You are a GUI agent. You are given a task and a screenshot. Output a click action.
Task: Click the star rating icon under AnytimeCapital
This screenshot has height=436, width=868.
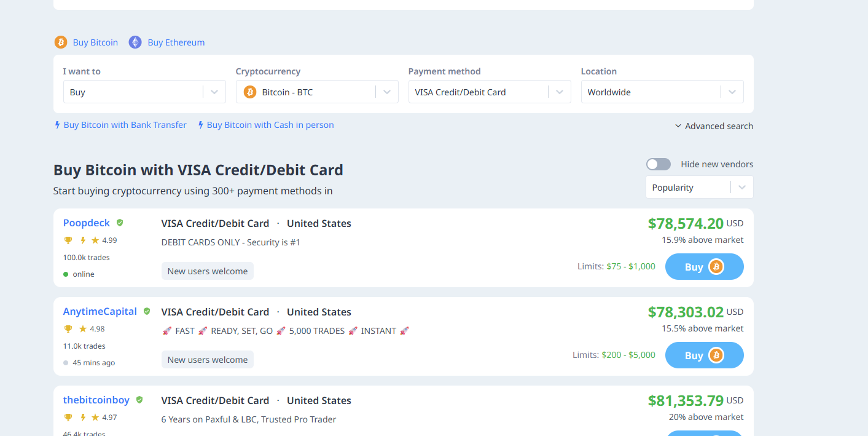82,329
